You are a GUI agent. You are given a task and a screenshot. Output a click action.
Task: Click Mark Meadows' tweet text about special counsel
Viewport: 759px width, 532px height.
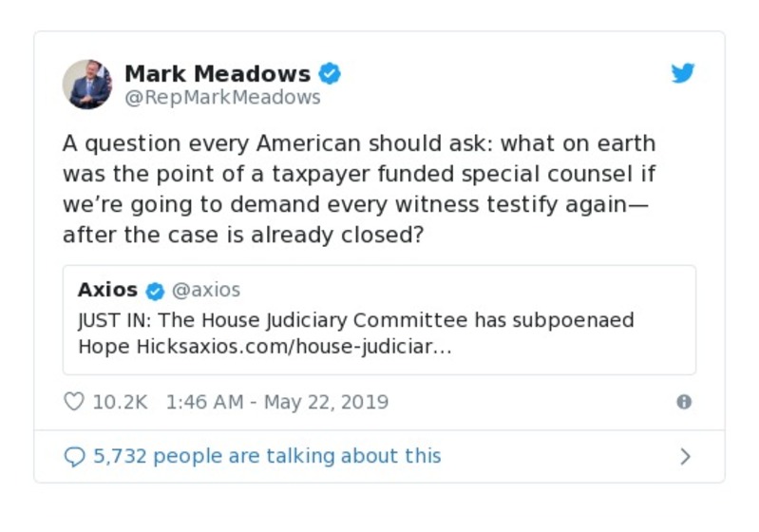(359, 190)
